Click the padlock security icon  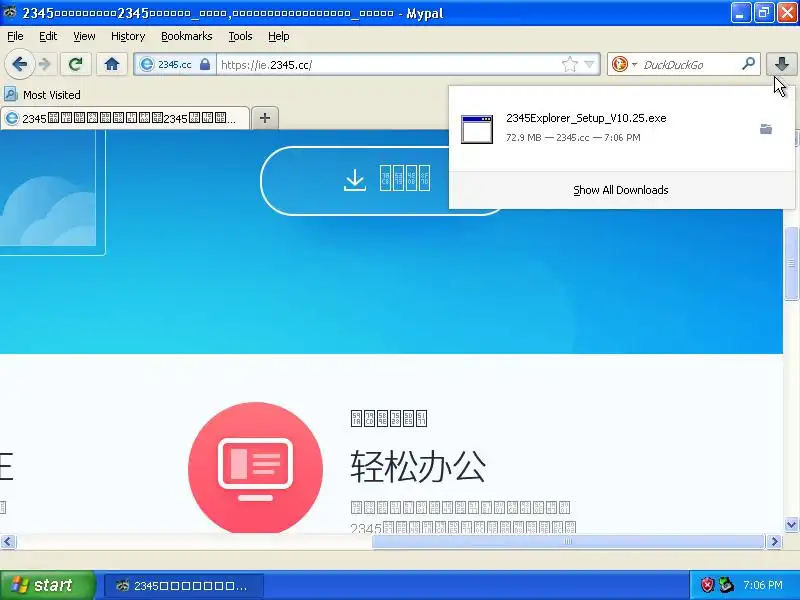pyautogui.click(x=205, y=64)
